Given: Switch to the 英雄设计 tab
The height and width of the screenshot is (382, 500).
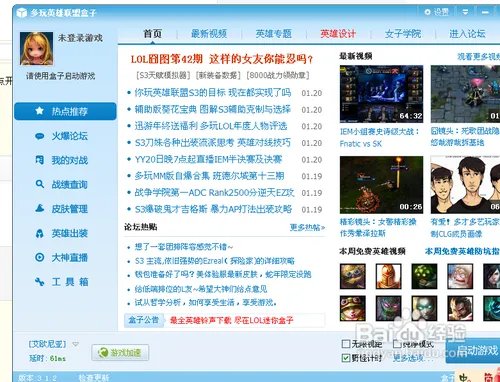Looking at the screenshot, I should [338, 34].
